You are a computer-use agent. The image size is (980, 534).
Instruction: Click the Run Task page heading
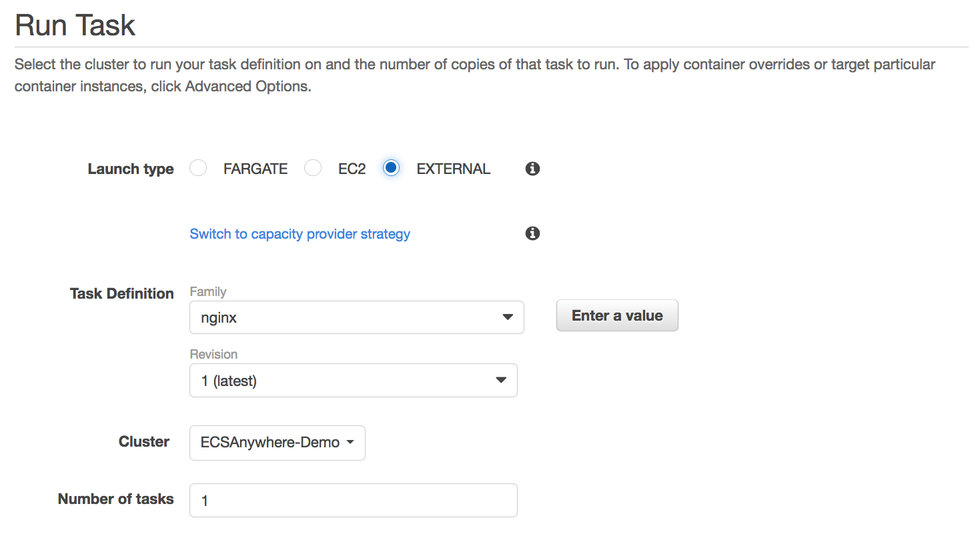pyautogui.click(x=75, y=25)
